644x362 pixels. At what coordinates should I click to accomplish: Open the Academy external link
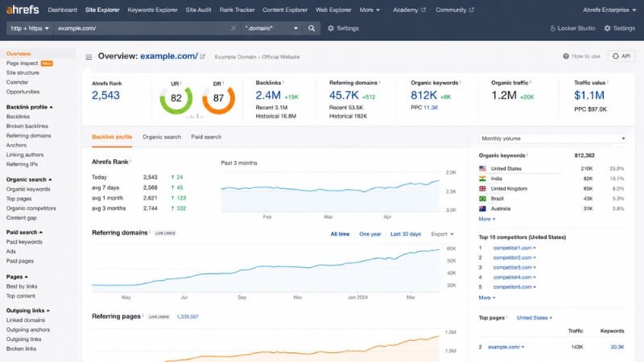point(409,10)
